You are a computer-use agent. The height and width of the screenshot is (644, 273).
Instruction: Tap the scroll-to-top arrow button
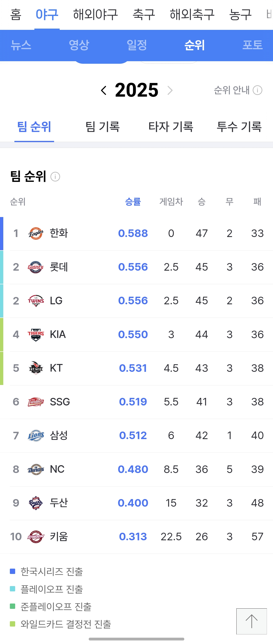(252, 621)
